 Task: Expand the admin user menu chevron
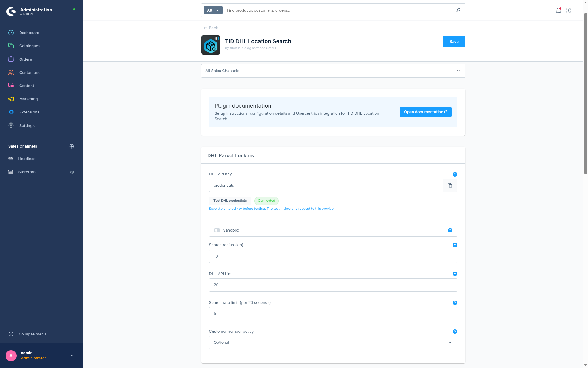[72, 355]
